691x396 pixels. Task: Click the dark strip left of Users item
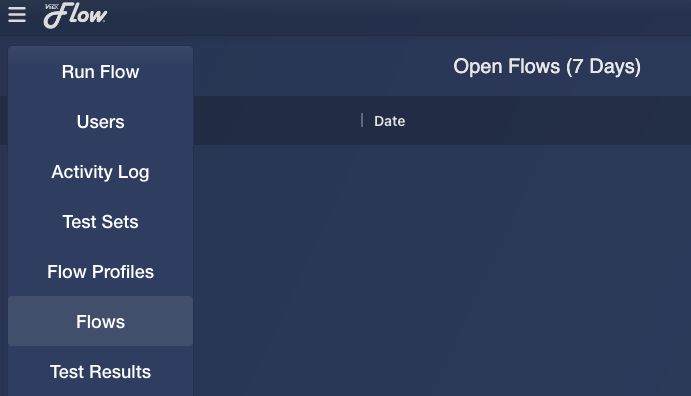click(4, 120)
